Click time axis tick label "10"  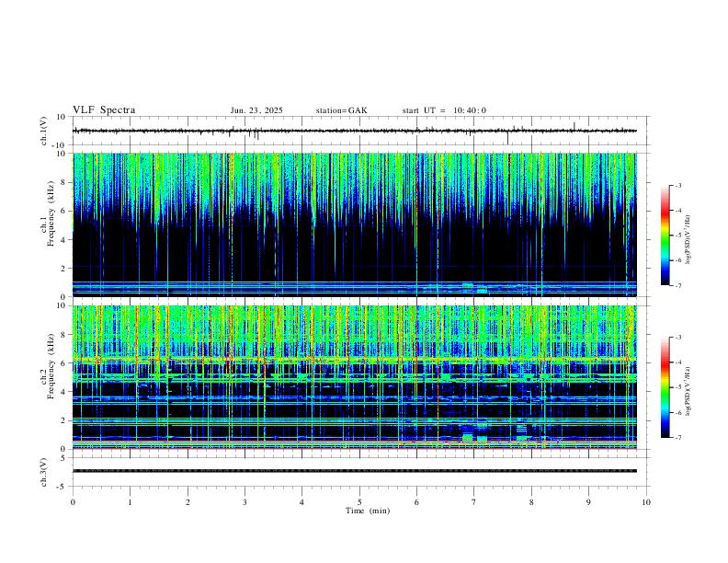[x=646, y=502]
